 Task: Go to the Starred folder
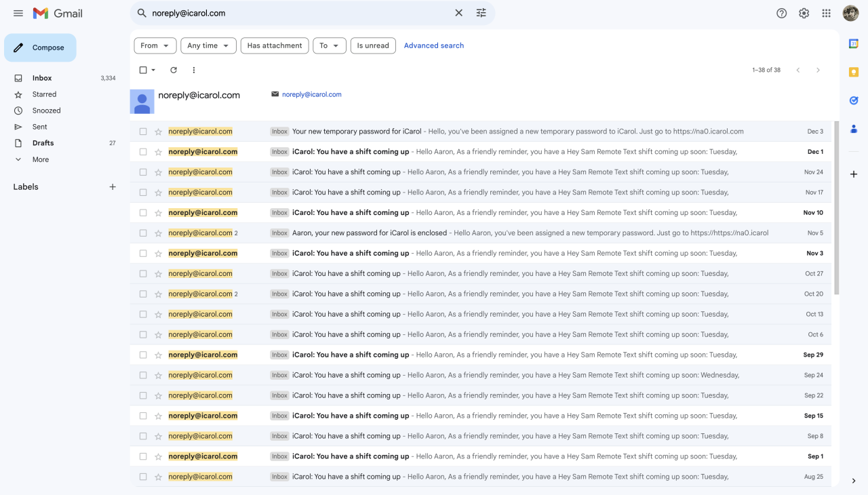44,94
